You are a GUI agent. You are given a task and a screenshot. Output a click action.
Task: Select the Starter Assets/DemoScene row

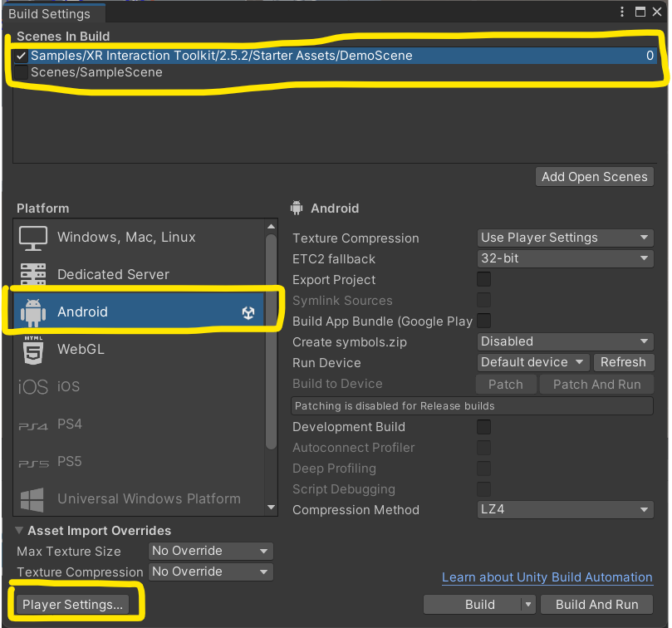coord(335,56)
